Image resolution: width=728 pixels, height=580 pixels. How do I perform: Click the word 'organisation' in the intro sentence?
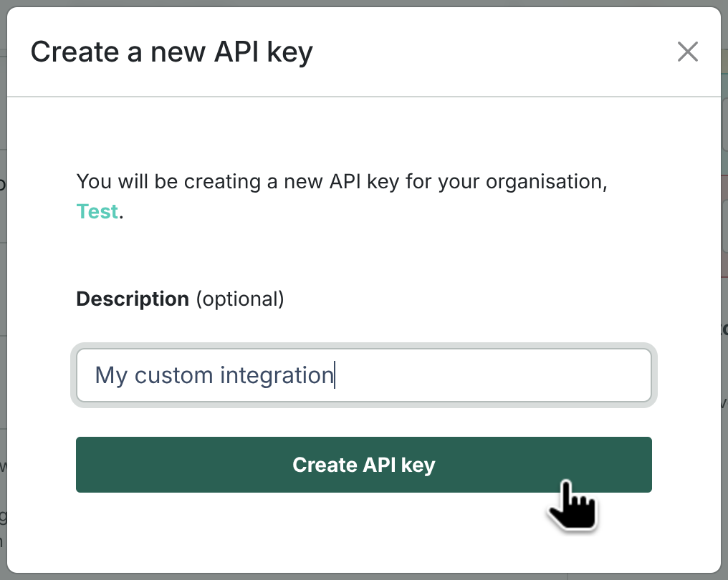click(545, 181)
